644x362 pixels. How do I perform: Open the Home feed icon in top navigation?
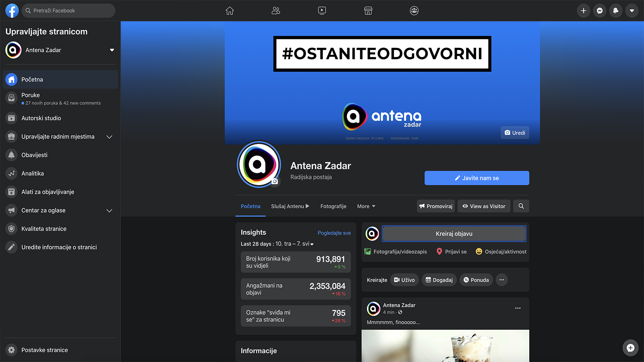click(x=230, y=10)
